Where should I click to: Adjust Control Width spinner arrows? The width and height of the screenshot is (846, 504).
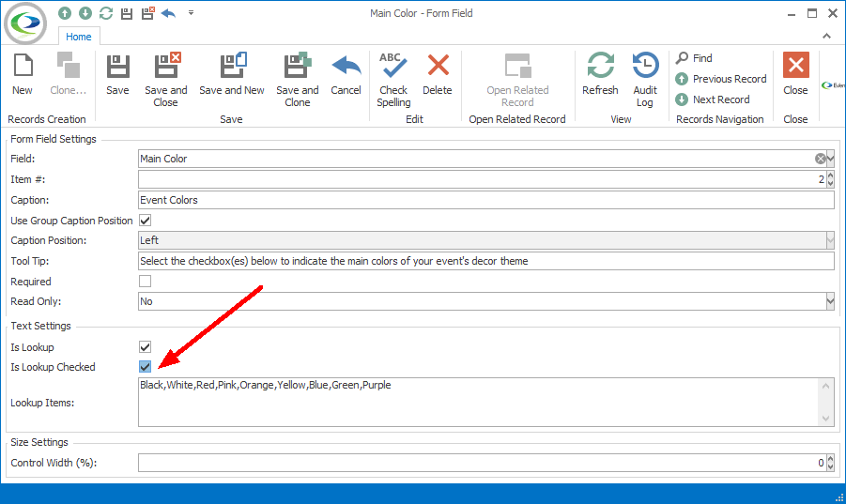[x=830, y=463]
